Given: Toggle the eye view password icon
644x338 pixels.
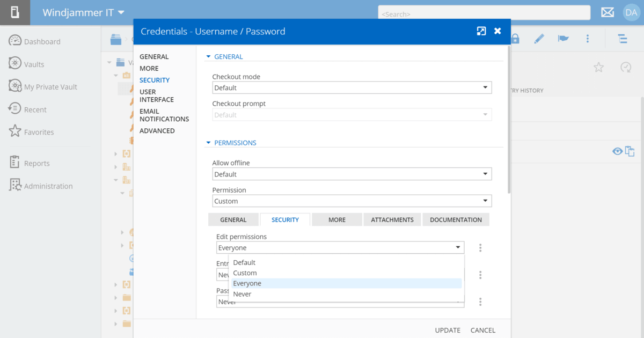Looking at the screenshot, I should point(617,152).
